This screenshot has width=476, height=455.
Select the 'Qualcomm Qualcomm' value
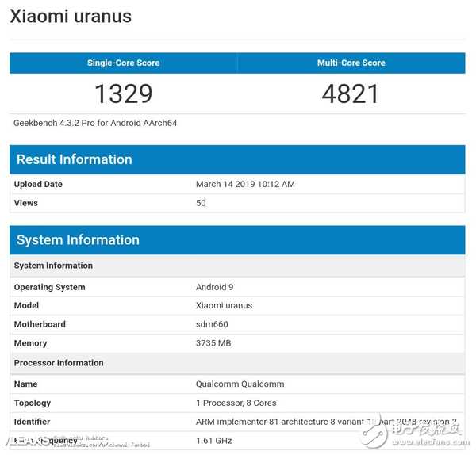coord(240,384)
